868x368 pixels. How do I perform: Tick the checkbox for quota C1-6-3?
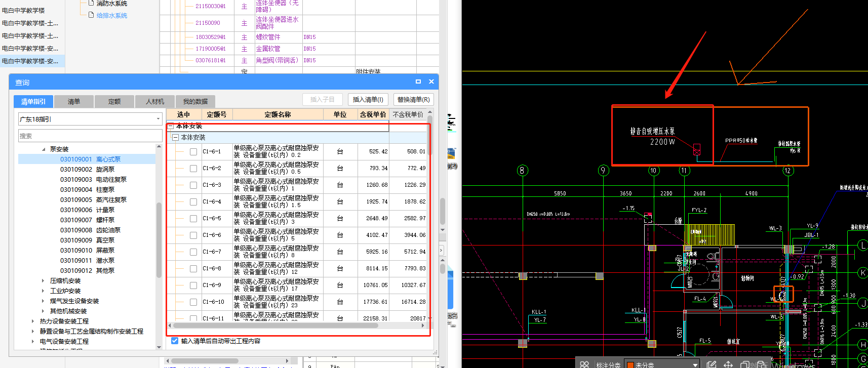193,185
